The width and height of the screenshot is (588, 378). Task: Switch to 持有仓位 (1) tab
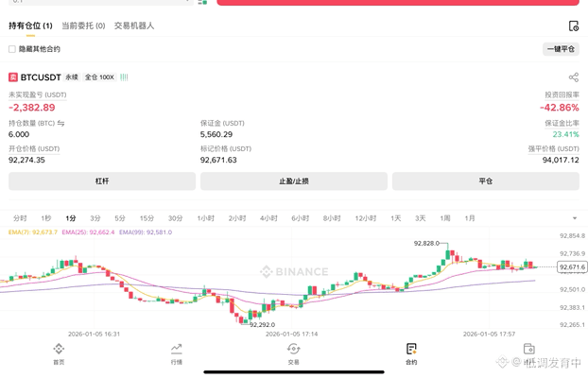(30, 26)
